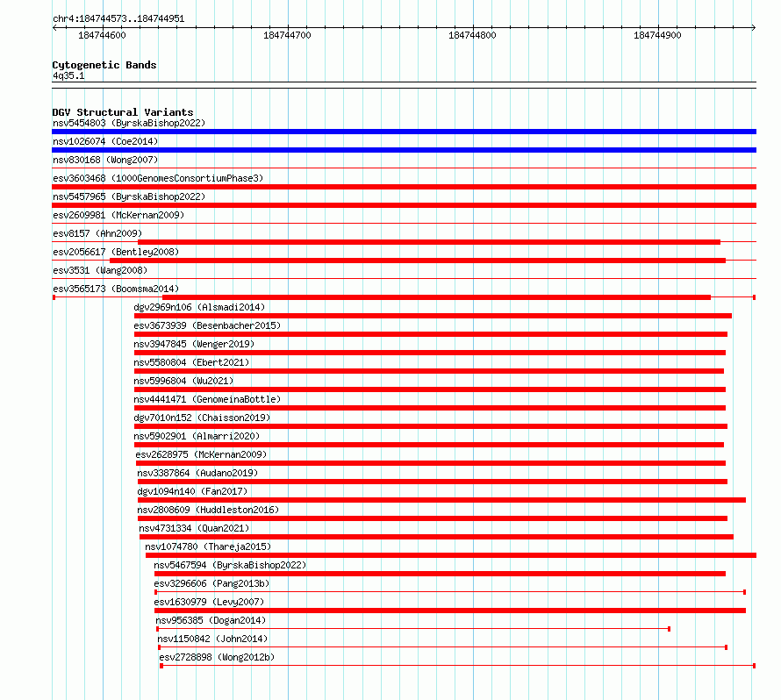
Task: Open nsv956385 (Dogan2014) variant
Action: (x=211, y=620)
